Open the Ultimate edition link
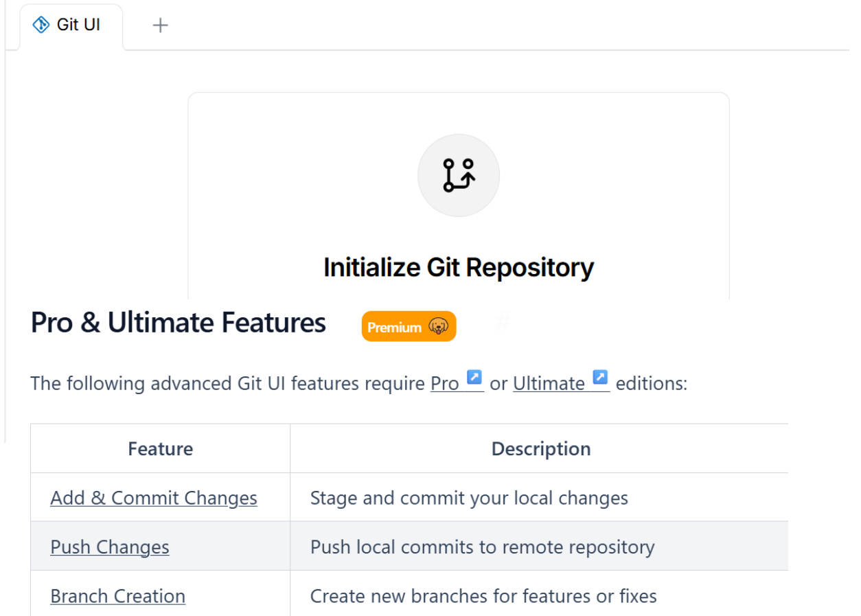 [549, 383]
